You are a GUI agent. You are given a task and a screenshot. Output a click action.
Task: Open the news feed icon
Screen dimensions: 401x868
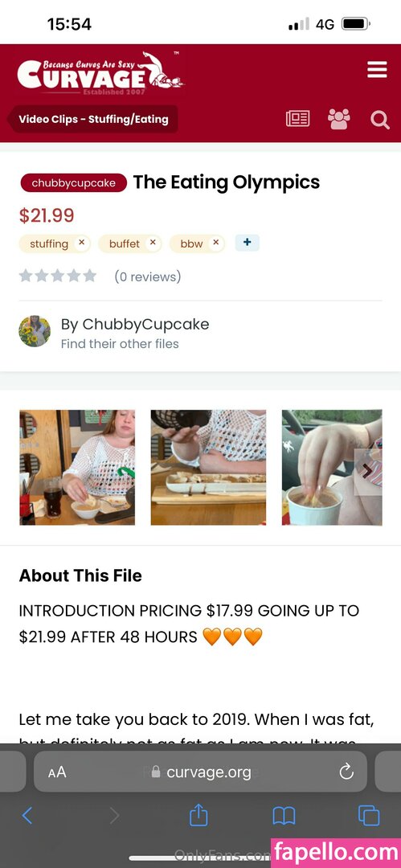point(297,119)
